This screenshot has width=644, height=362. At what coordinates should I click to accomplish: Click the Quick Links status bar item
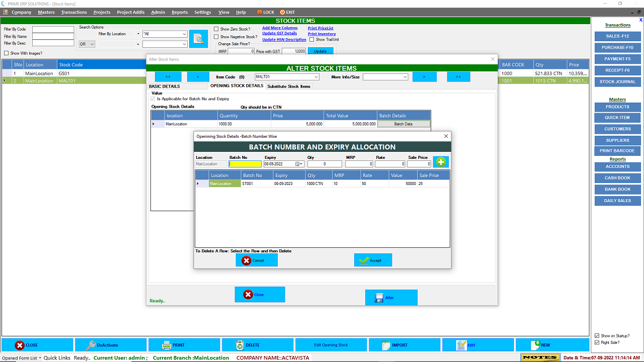click(57, 358)
